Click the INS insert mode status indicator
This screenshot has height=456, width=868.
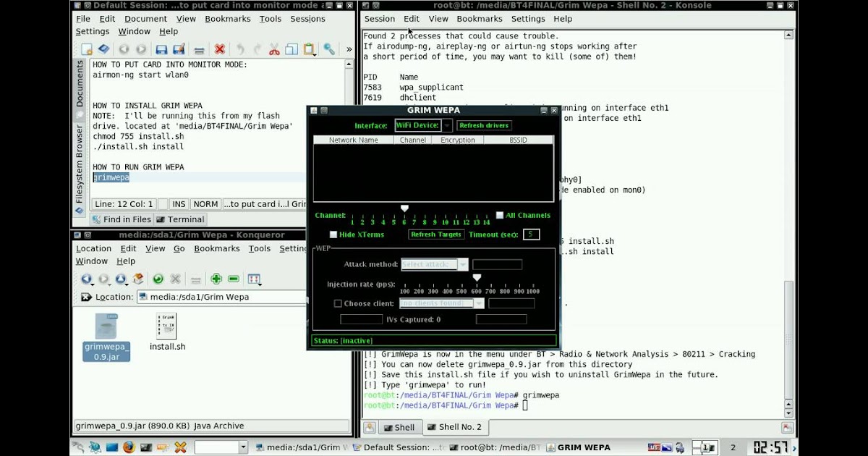179,204
